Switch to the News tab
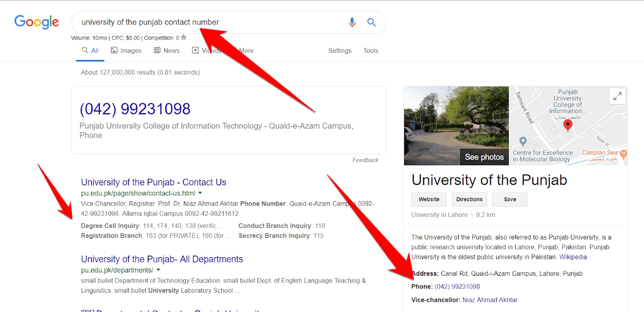644x312 pixels. point(167,51)
